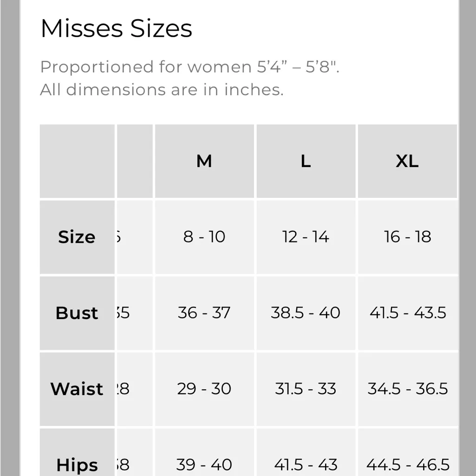Click the Bust row label

tap(77, 313)
